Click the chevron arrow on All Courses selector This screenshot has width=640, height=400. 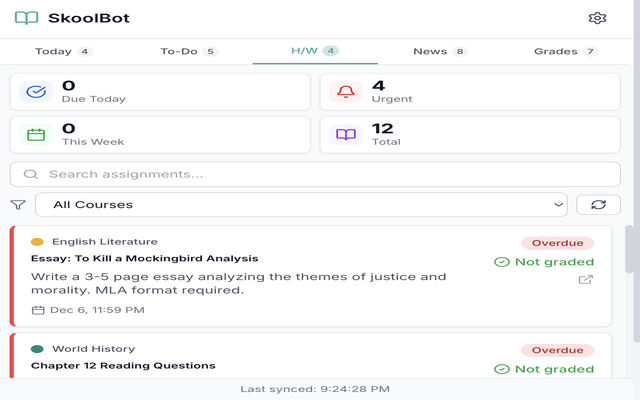click(558, 204)
